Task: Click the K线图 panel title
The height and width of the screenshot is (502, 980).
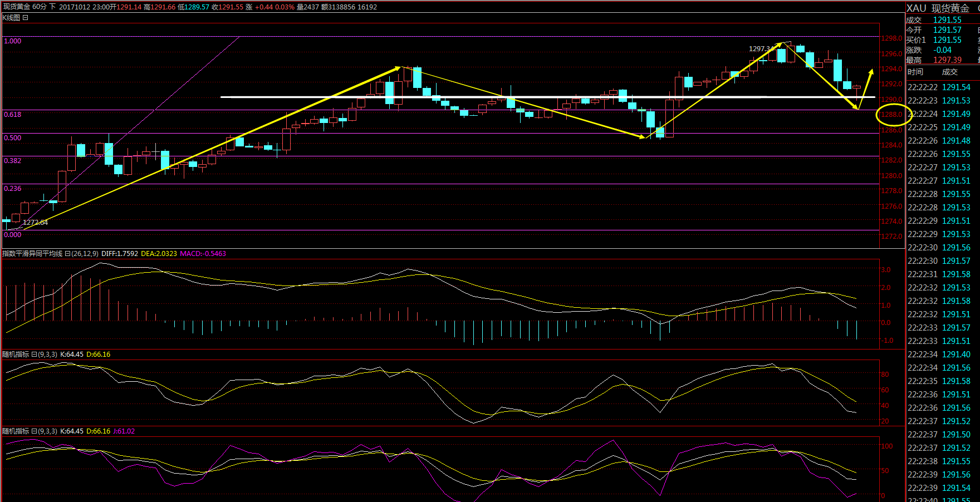Action: (x=12, y=18)
